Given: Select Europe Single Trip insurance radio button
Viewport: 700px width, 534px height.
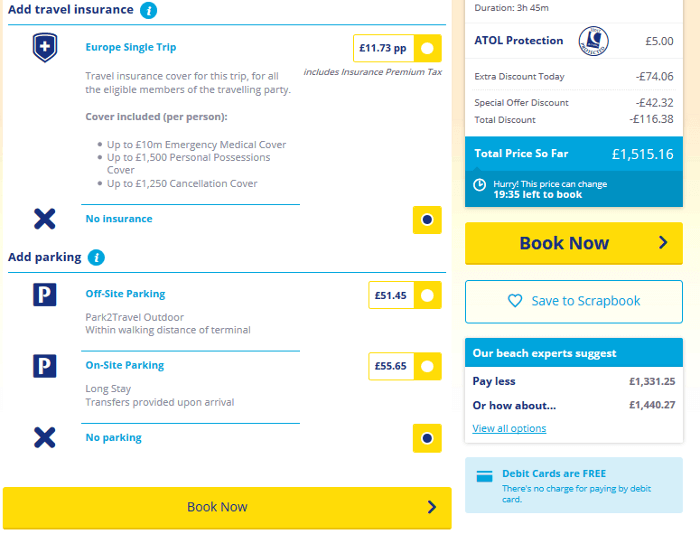Looking at the screenshot, I should 427,48.
